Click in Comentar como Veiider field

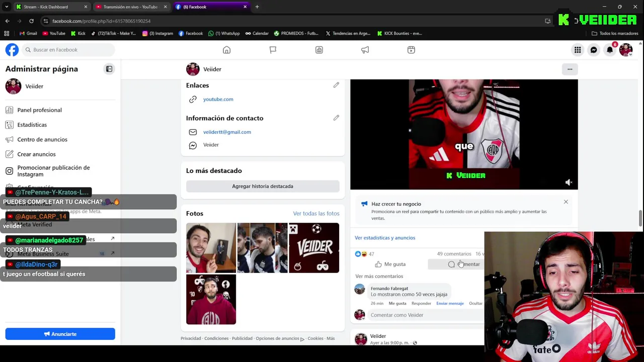pos(426,315)
